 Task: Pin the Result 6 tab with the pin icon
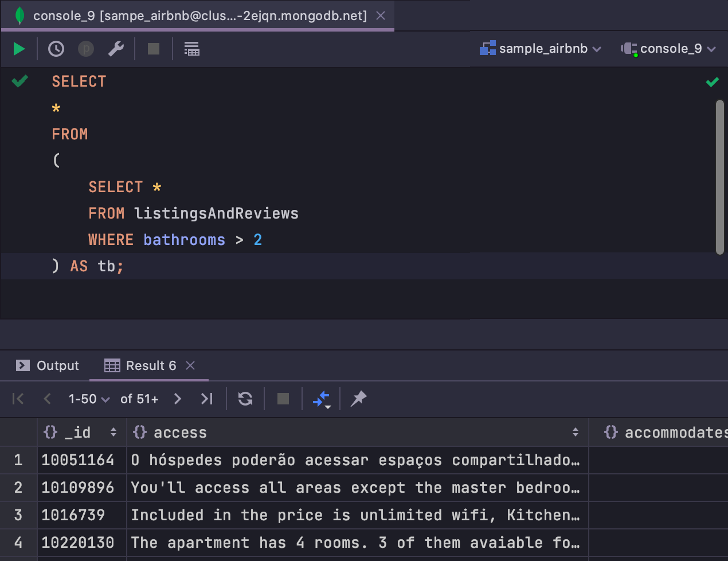tap(358, 398)
